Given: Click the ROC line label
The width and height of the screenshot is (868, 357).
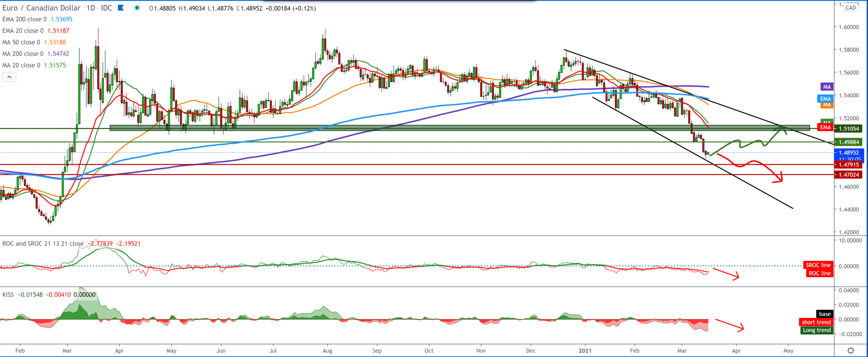Looking at the screenshot, I should click(819, 273).
